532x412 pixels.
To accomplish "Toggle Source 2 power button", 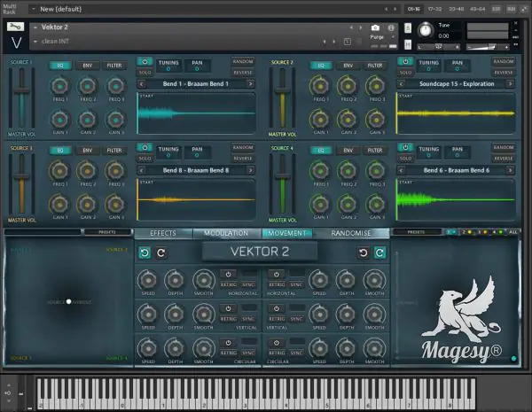I will pos(405,62).
